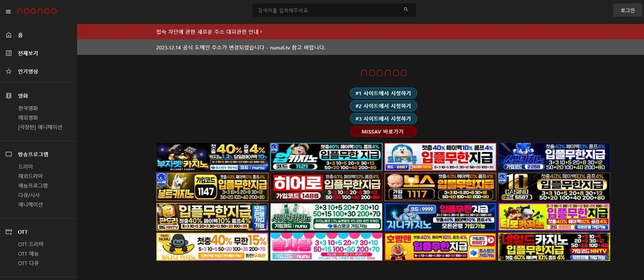Open the 티모카지노 code 9990 banner
This screenshot has height=280, width=644.
pos(554,217)
